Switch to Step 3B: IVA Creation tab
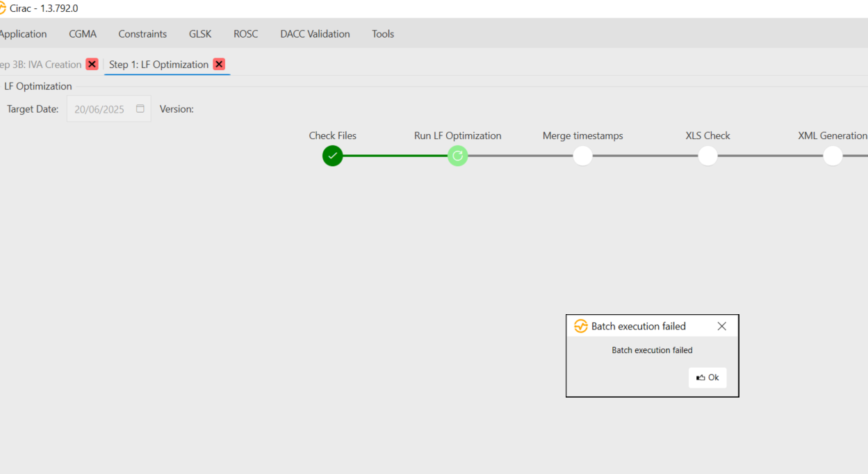This screenshot has height=474, width=868. pos(40,64)
